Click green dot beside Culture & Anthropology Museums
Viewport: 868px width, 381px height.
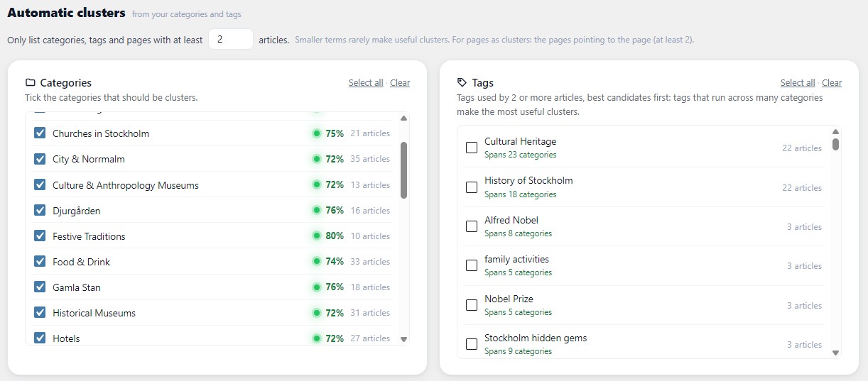click(317, 184)
